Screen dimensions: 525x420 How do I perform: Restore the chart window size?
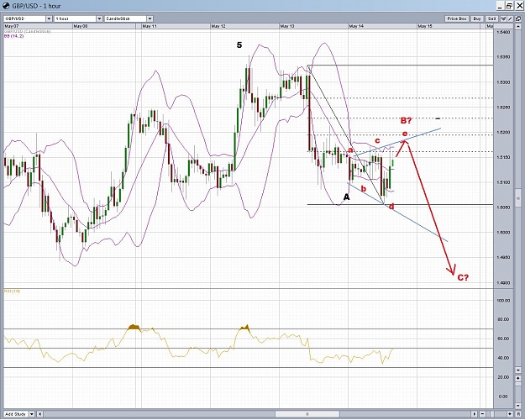point(509,6)
